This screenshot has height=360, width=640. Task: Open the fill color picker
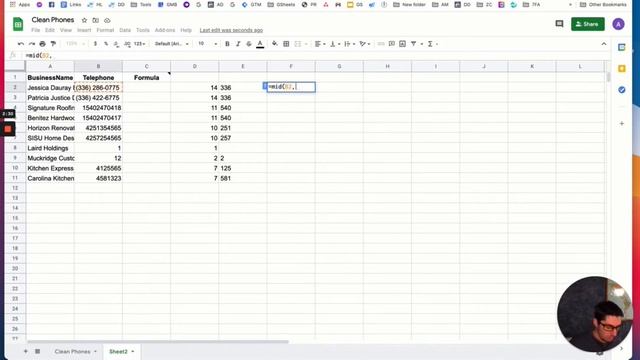point(275,44)
